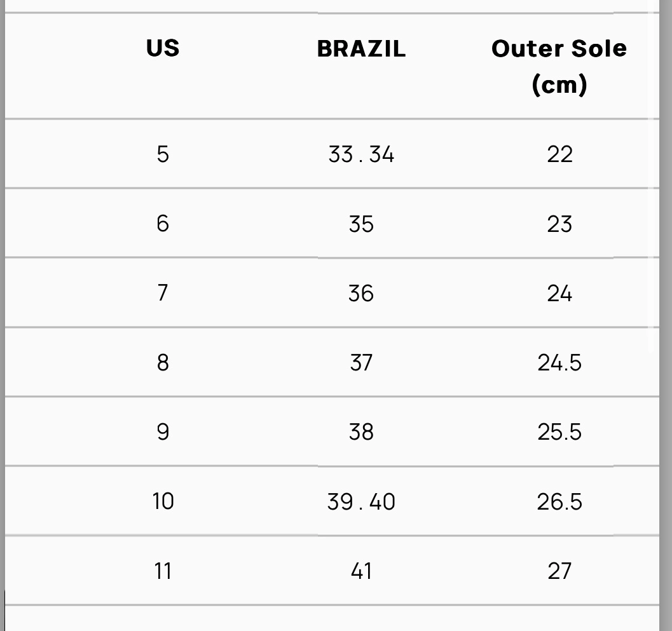Click US size 8 cell

pyautogui.click(x=163, y=362)
